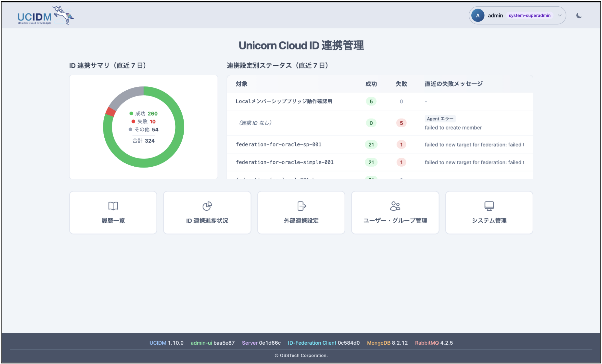Viewport: 602px width, 364px height.
Task: Click success badge 5 in Localメンバーシップ row
Action: point(371,101)
